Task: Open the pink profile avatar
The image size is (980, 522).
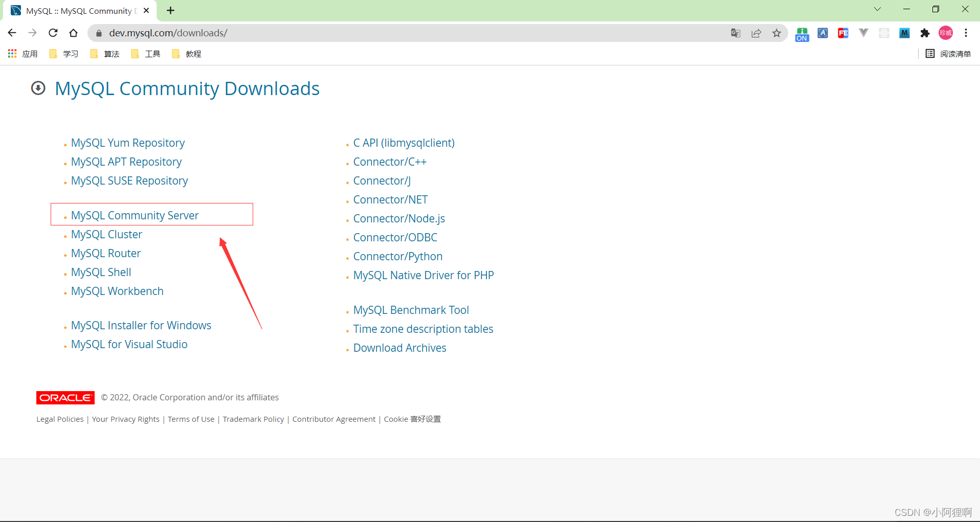Action: point(946,33)
